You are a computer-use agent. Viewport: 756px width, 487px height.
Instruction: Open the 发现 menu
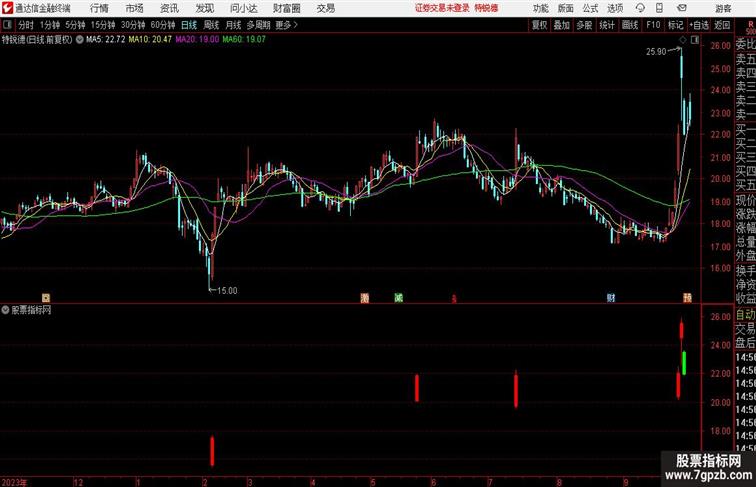pos(204,8)
